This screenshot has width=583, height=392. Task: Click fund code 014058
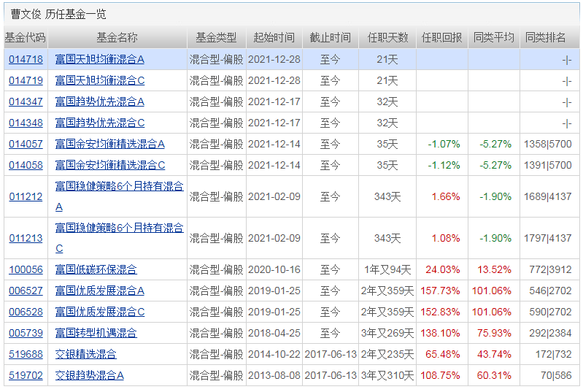click(x=26, y=166)
